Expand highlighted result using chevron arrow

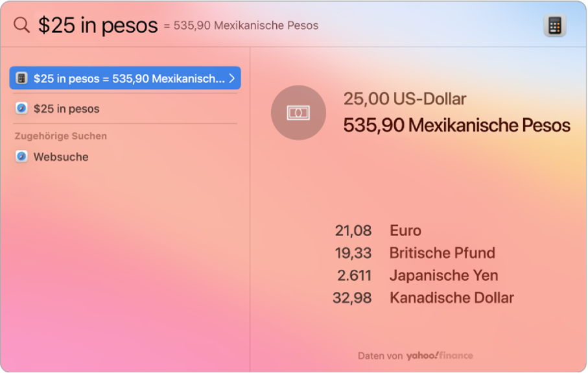point(232,78)
